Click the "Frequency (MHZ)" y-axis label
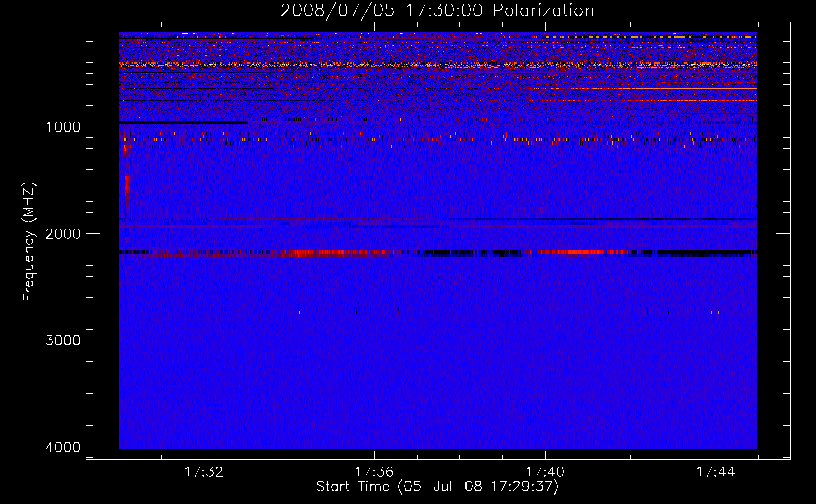The height and width of the screenshot is (504, 816). 29,242
